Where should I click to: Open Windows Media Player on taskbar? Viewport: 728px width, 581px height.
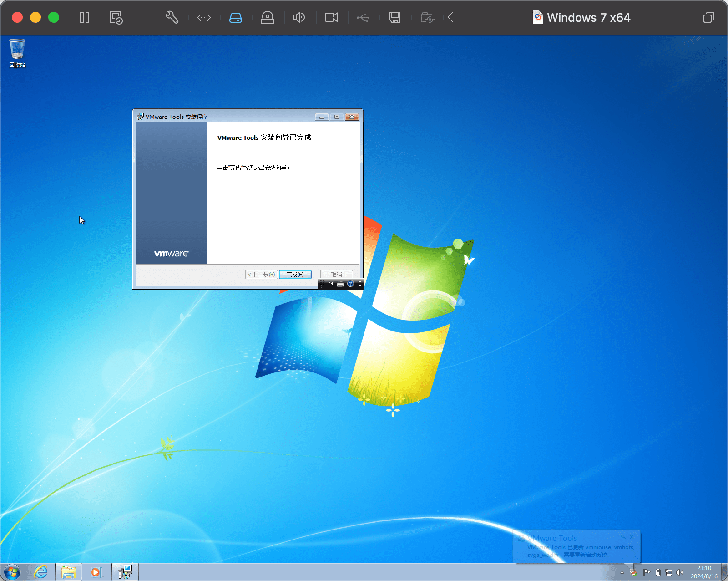[96, 572]
